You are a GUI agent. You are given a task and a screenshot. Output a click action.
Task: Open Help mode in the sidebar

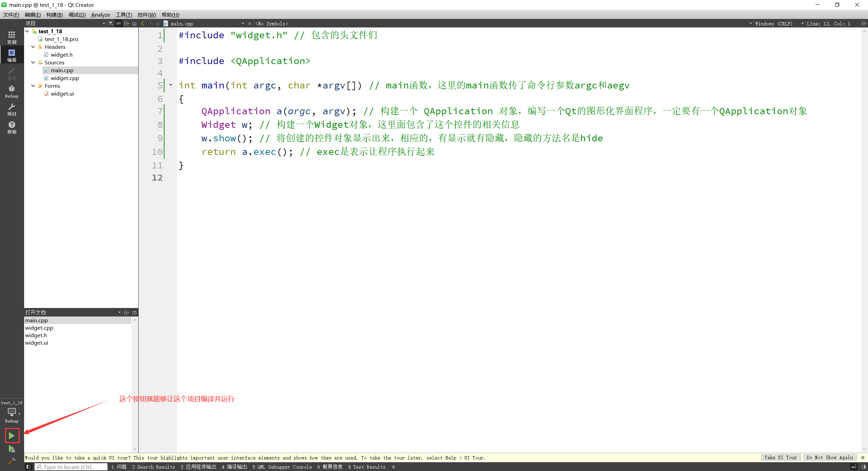click(12, 127)
